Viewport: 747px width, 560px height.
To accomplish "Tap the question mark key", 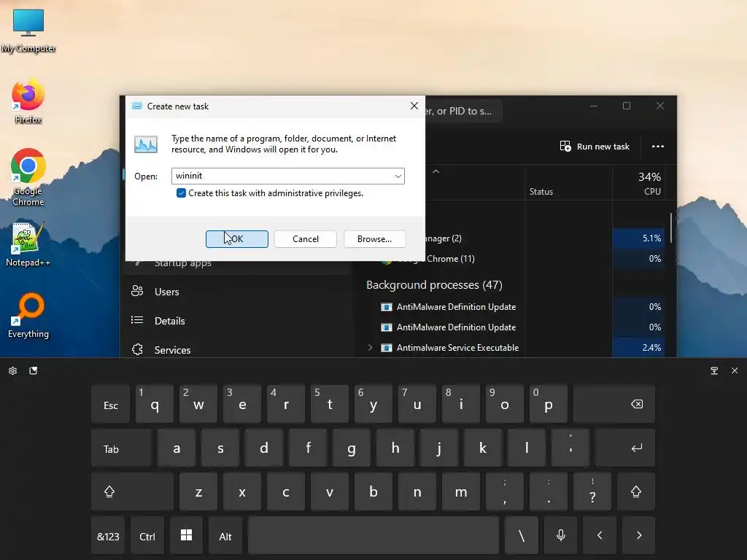I will pos(592,491).
